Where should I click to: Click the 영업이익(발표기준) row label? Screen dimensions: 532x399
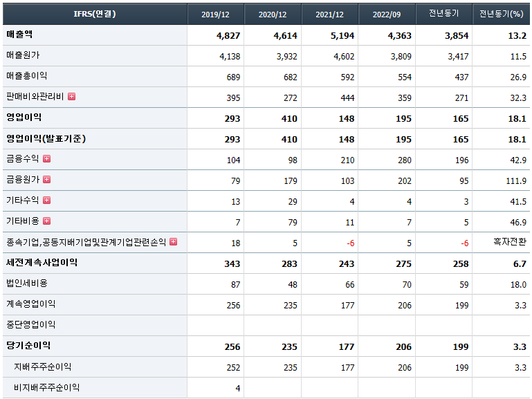pos(46,138)
